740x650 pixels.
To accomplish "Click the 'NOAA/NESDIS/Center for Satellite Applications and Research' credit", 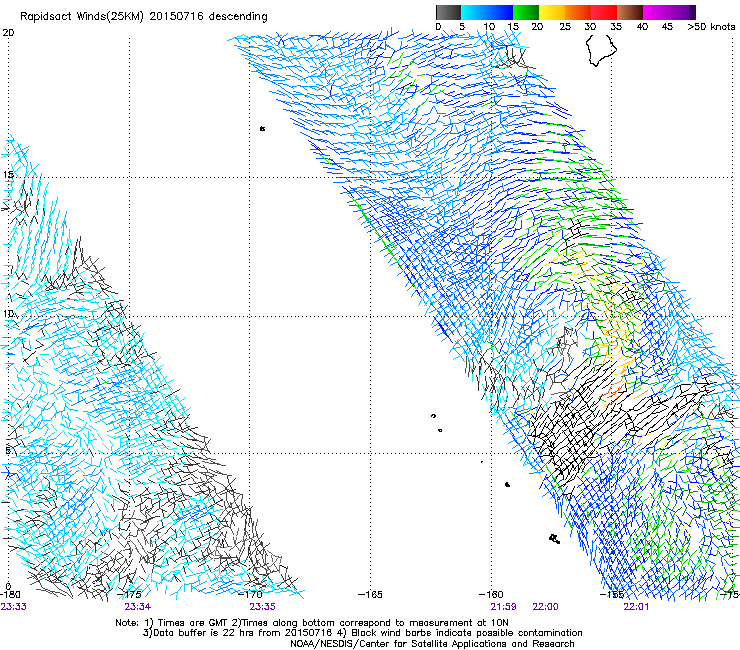I will pyautogui.click(x=432, y=644).
